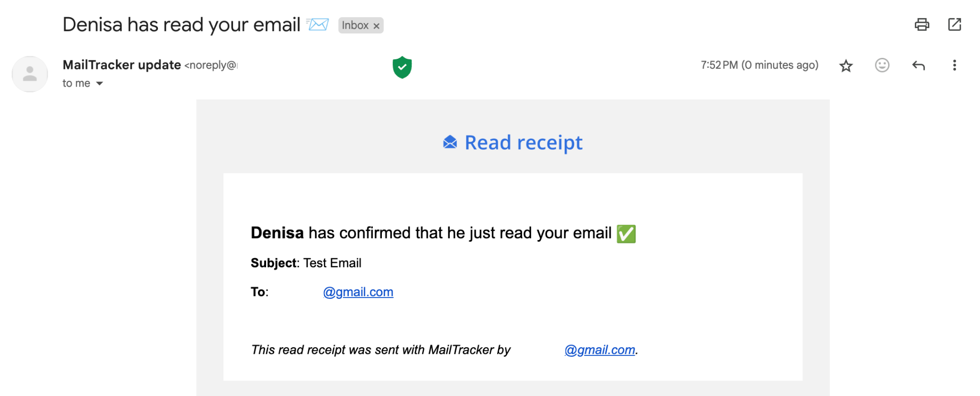Click the print icon
The image size is (980, 396).
pos(923,24)
